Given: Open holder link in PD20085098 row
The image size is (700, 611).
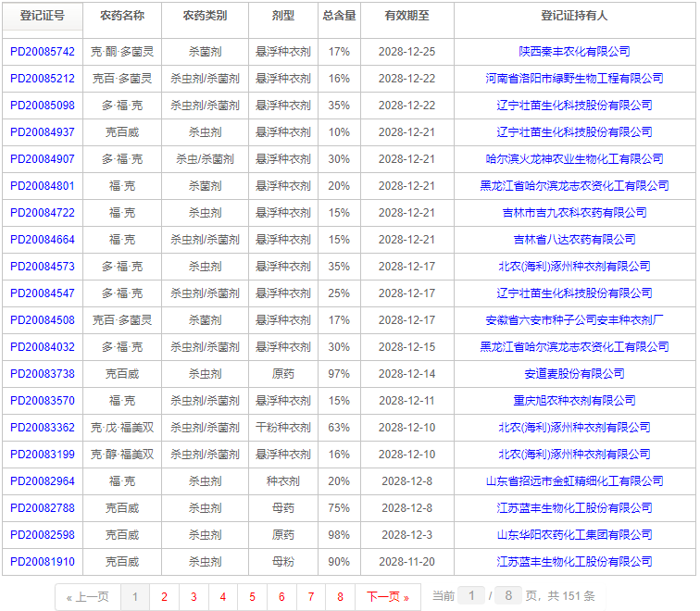Looking at the screenshot, I should point(574,106).
